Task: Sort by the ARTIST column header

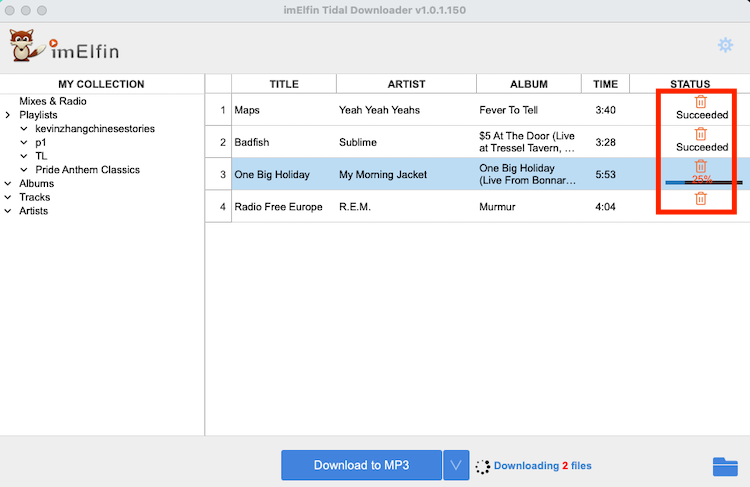Action: coord(406,84)
